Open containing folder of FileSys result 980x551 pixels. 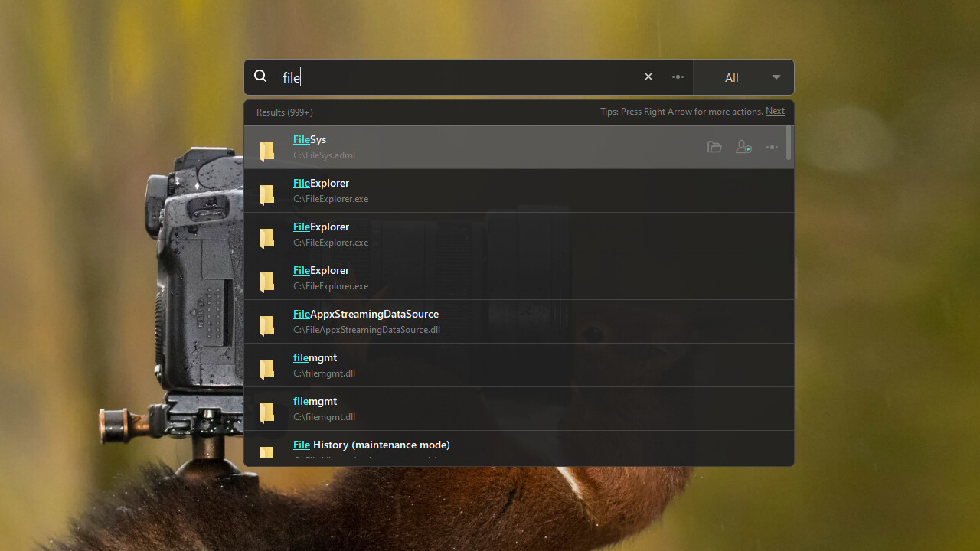(x=714, y=147)
